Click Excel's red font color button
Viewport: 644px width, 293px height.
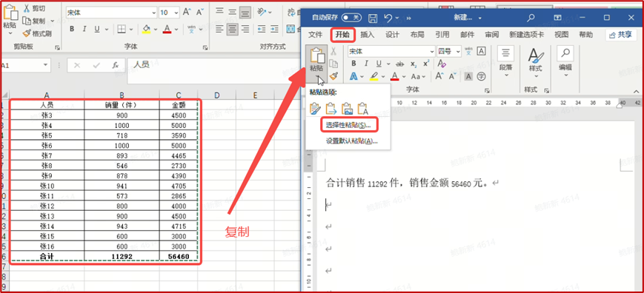point(167,29)
